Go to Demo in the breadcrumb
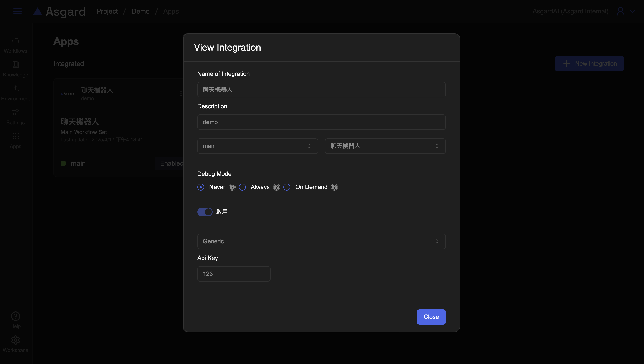644x364 pixels. (x=140, y=11)
